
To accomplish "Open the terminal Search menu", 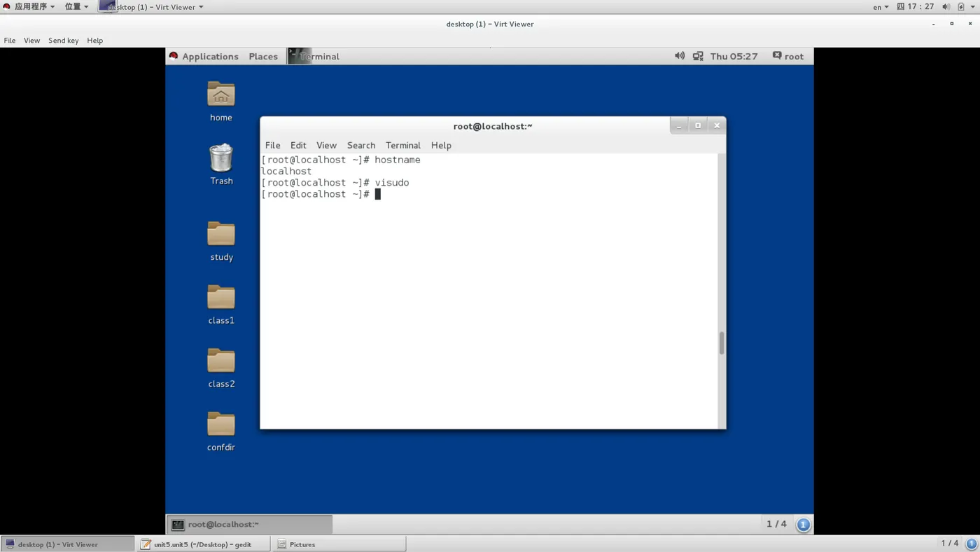I will point(361,145).
